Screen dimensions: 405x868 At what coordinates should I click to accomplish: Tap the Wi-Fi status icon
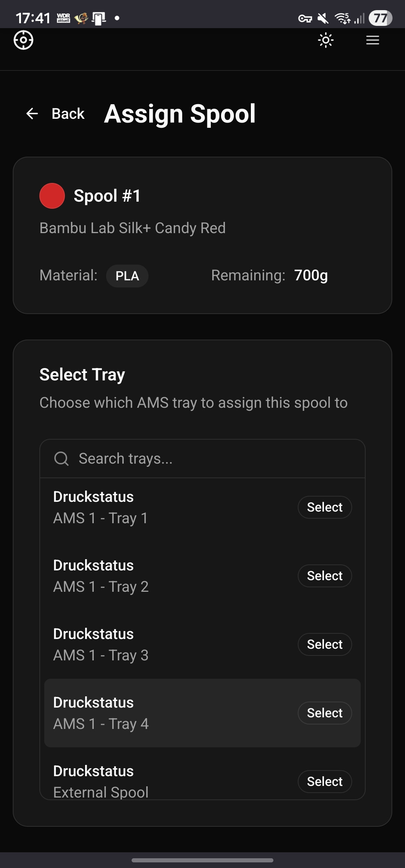(342, 18)
